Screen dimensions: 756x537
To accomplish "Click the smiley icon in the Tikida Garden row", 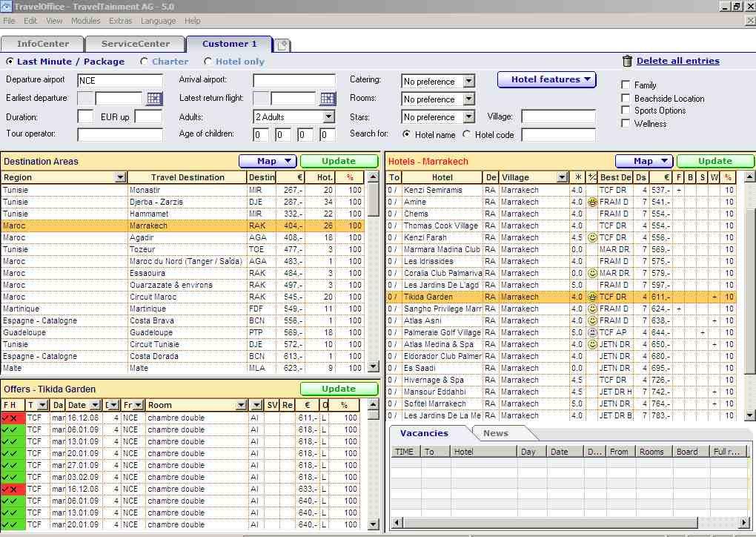I will click(592, 297).
